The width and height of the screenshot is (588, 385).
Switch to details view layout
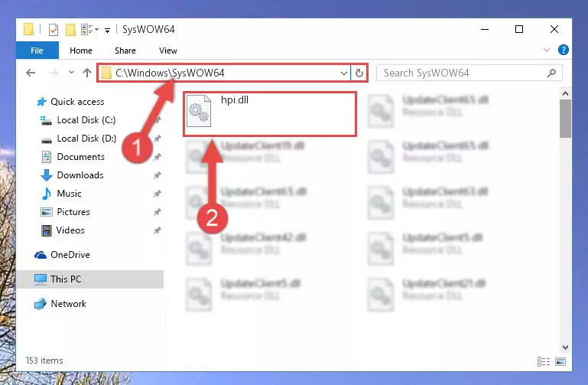[544, 361]
